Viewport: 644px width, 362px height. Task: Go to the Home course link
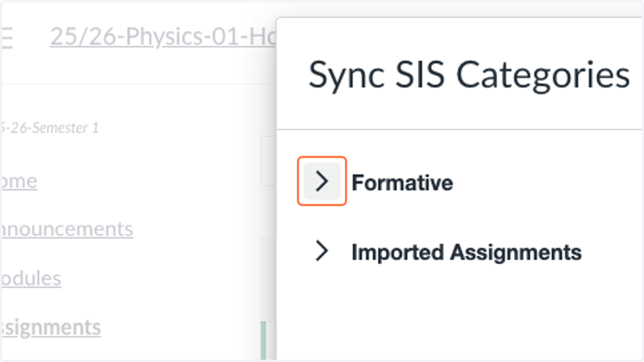(19, 180)
